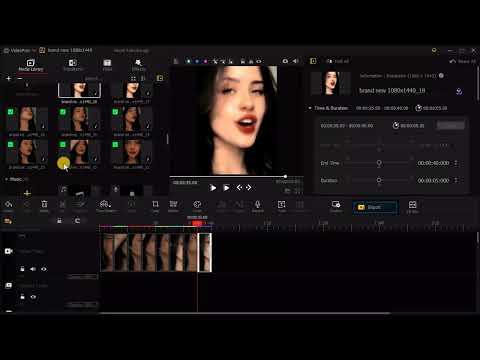Click the magenta dot in preview toolbar
The width and height of the screenshot is (480, 360).
206,61
